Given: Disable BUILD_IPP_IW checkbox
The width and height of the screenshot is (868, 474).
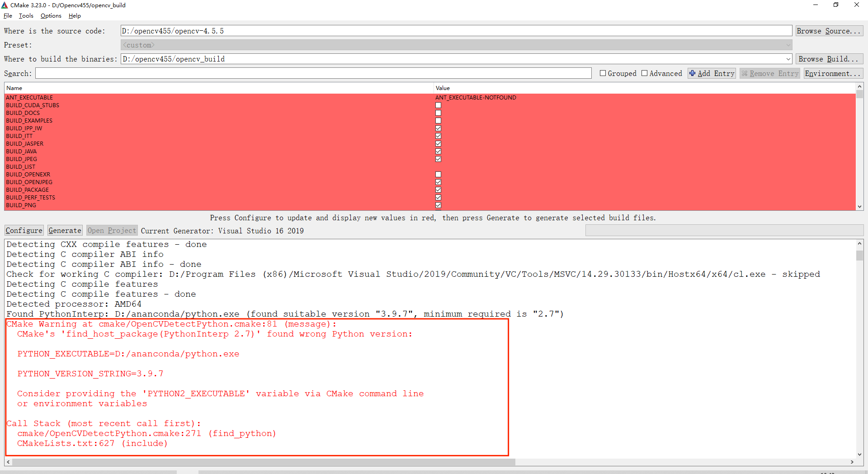Looking at the screenshot, I should coord(438,128).
